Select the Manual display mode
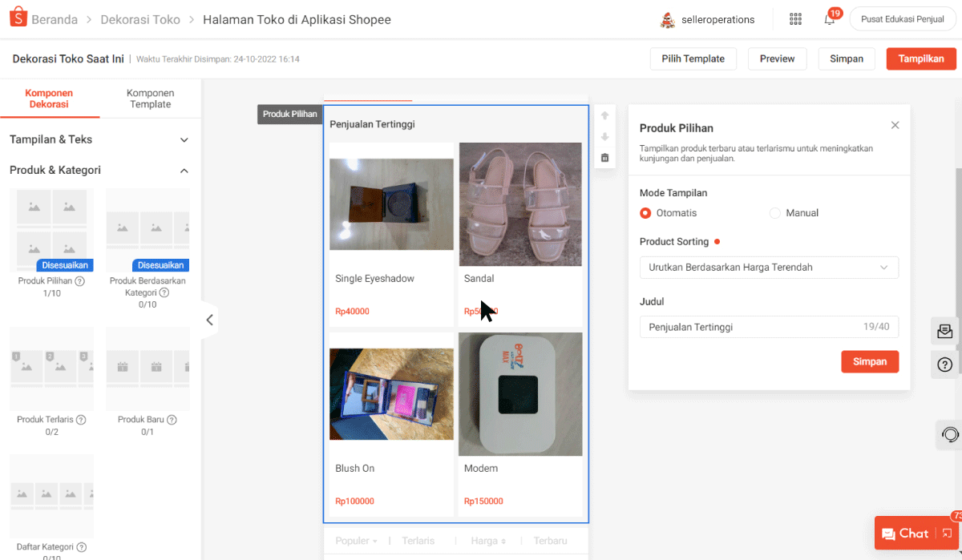Viewport: 962px width, 560px height. click(775, 213)
